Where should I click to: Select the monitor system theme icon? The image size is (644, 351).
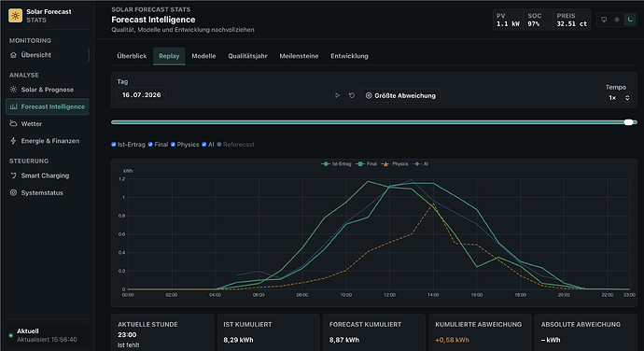604,20
